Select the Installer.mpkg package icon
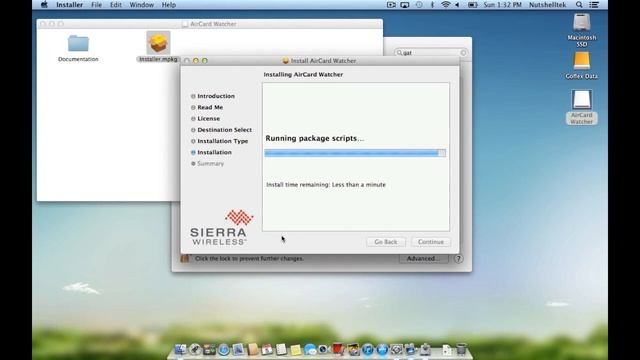640x360 pixels. [158, 42]
